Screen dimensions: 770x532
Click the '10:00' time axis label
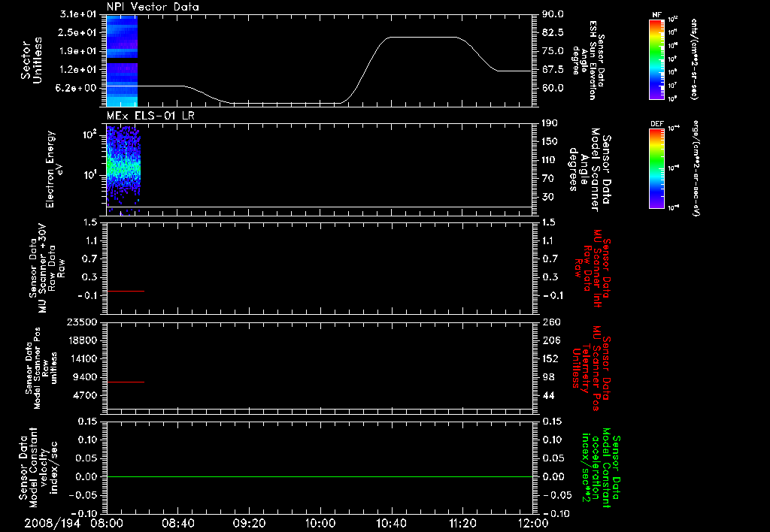coord(320,523)
